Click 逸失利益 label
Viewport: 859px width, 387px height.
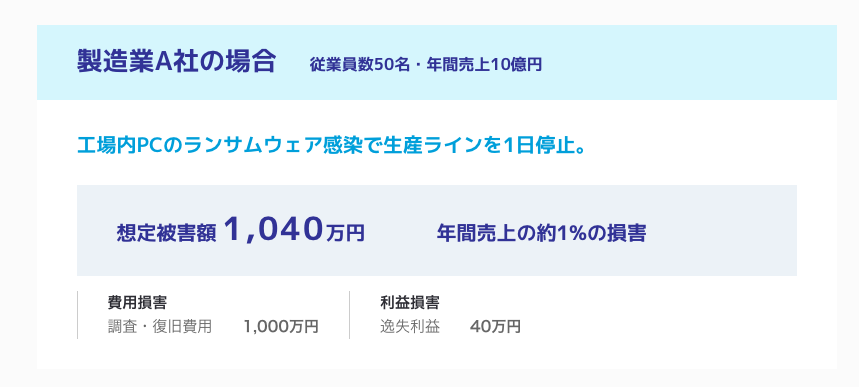410,327
